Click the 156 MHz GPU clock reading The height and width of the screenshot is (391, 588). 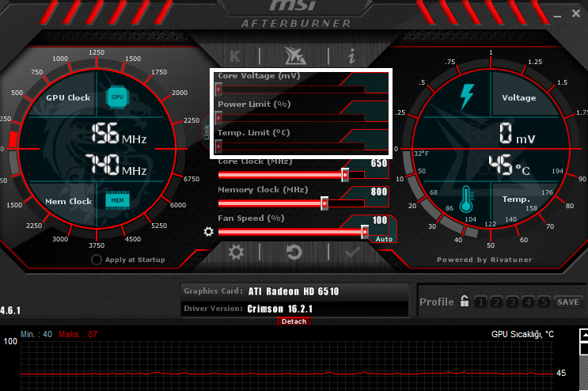pyautogui.click(x=119, y=134)
